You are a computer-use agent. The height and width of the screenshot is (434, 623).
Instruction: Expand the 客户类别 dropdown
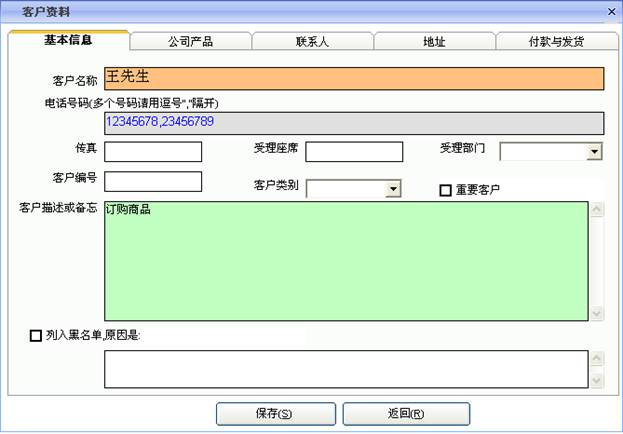coord(393,189)
